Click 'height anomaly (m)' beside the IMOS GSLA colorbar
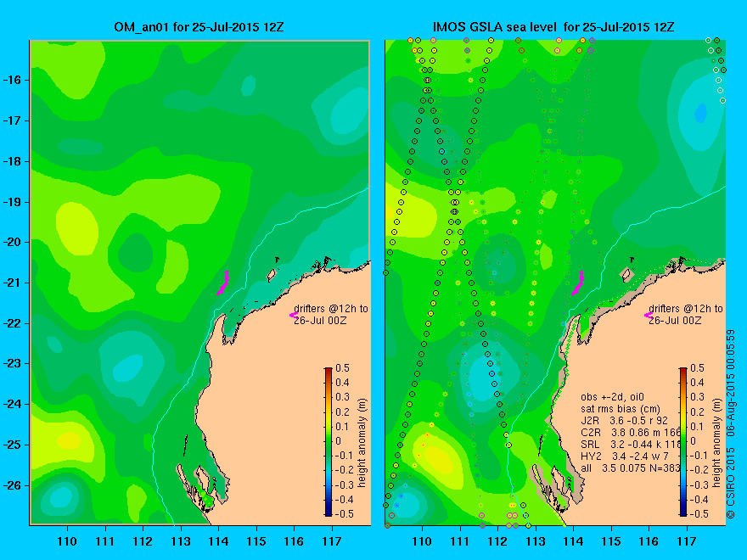 [x=717, y=443]
